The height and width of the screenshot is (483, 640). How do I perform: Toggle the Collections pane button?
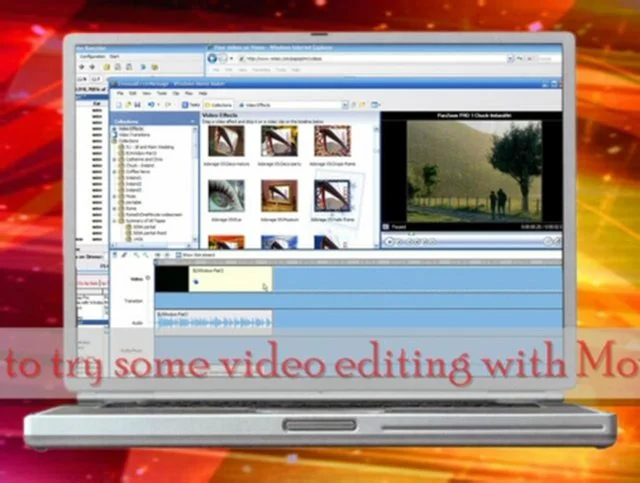tap(218, 105)
